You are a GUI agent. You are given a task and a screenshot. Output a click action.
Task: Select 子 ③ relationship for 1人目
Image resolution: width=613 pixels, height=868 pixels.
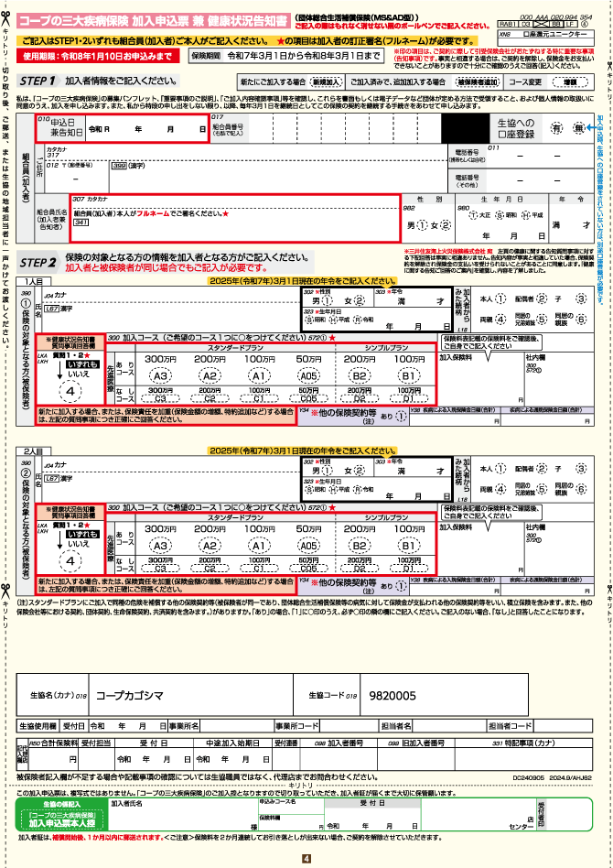click(x=580, y=298)
